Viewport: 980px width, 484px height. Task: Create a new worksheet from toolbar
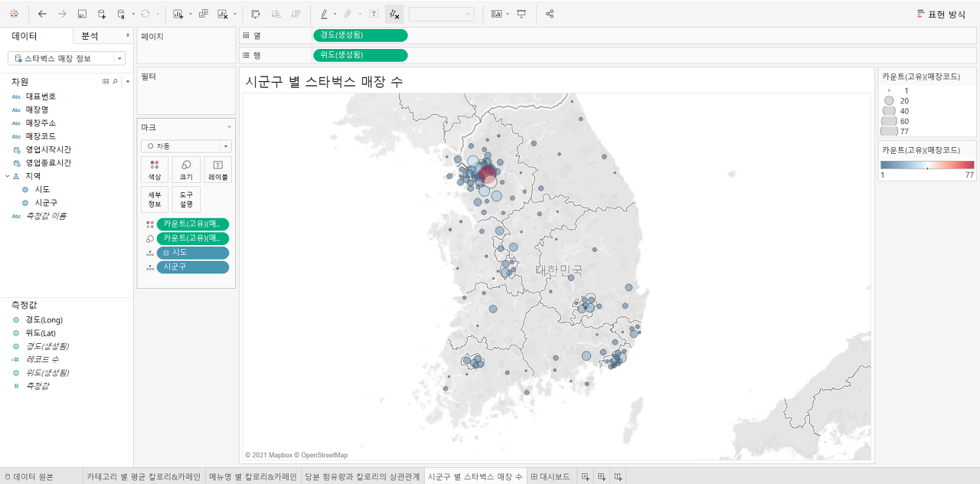[178, 14]
